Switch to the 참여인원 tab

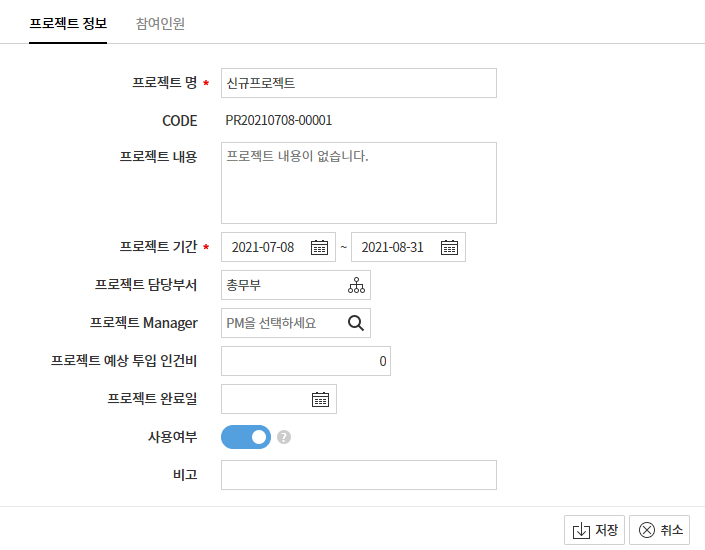click(160, 22)
